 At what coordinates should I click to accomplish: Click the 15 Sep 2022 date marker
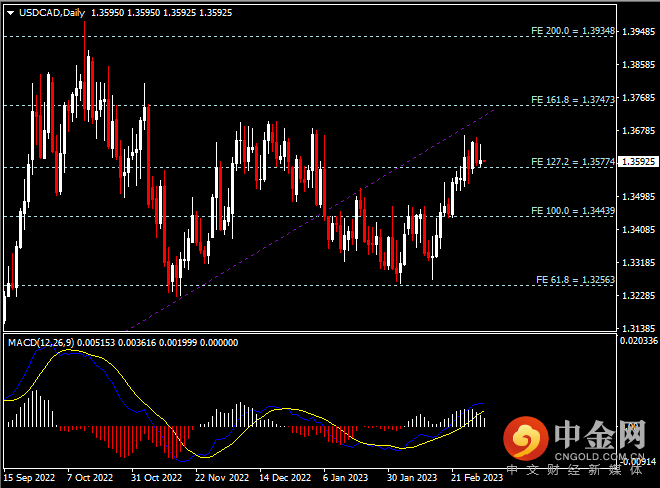(x=27, y=478)
